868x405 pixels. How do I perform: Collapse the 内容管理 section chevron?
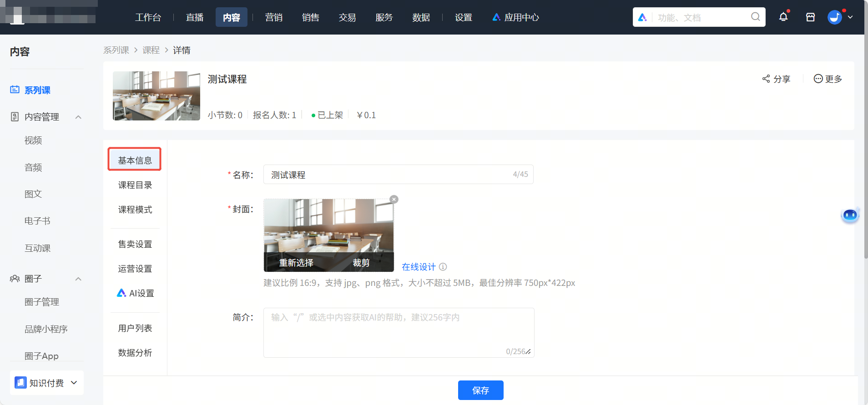(x=78, y=117)
